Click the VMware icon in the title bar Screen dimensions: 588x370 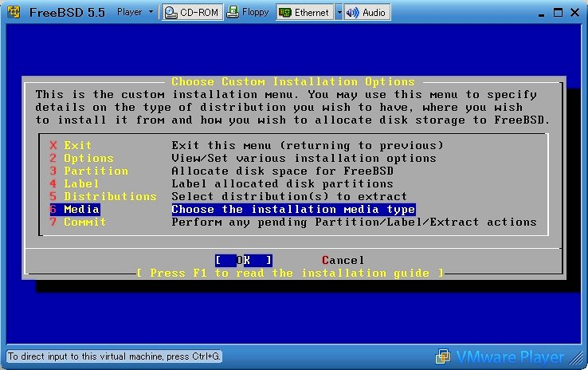tap(13, 12)
